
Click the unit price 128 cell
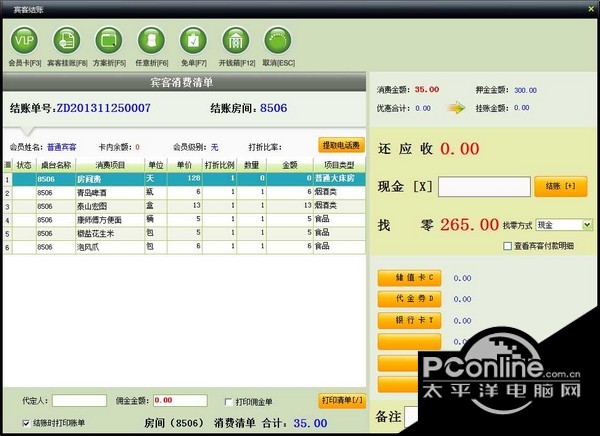pyautogui.click(x=185, y=178)
